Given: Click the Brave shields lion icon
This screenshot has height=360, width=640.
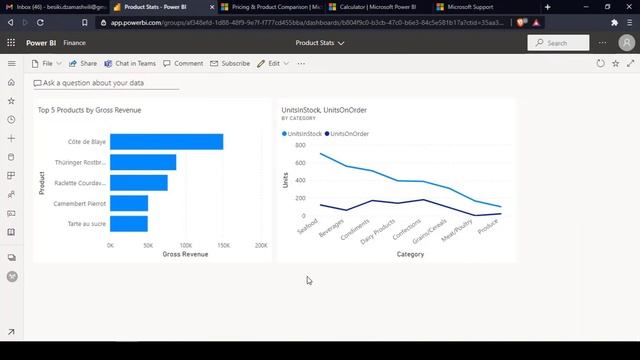Looking at the screenshot, I should pos(520,22).
